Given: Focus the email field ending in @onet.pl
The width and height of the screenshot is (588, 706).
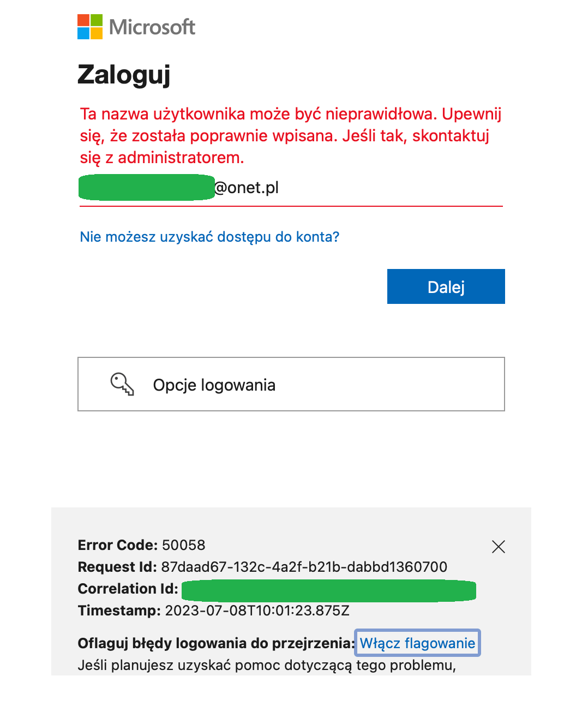Looking at the screenshot, I should tap(291, 188).
